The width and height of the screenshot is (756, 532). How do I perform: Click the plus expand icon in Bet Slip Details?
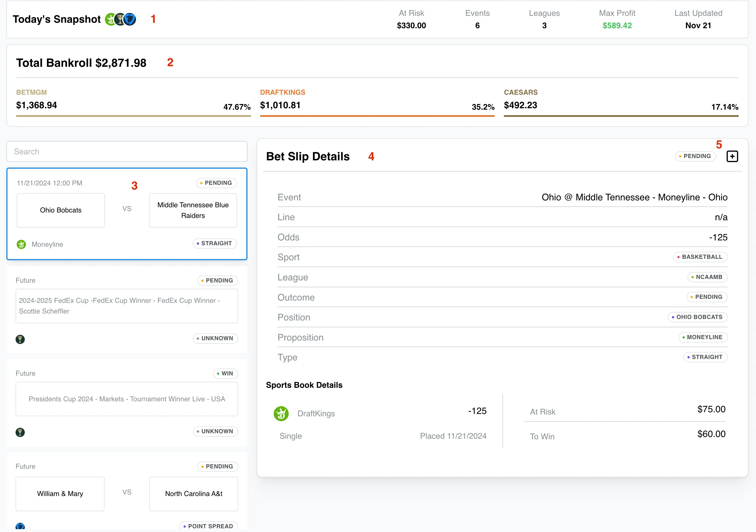tap(732, 156)
